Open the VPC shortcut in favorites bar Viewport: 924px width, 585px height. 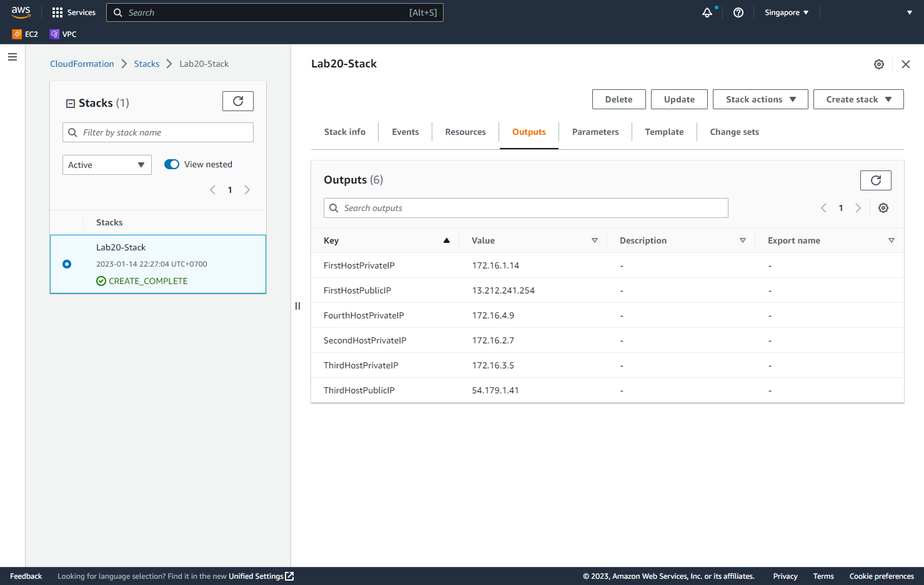coord(63,34)
